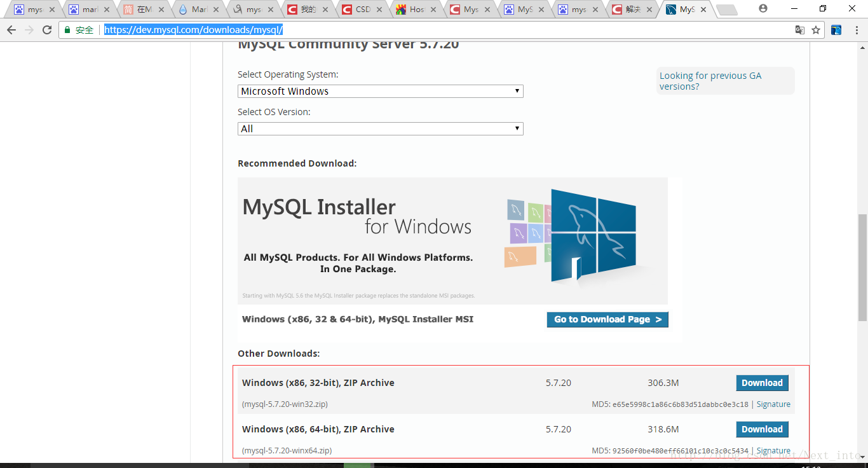This screenshot has width=868, height=468.
Task: Click the MySQL Installer for Windows banner
Action: click(x=452, y=240)
